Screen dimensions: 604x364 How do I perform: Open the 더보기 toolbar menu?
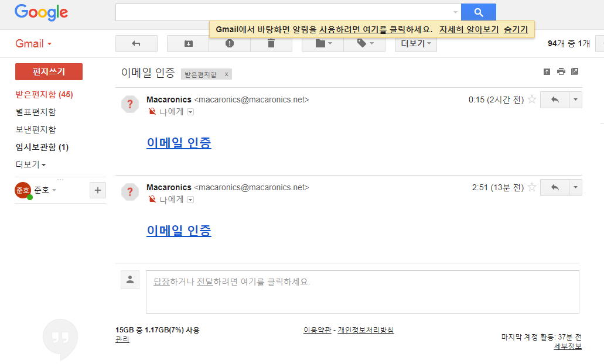[415, 43]
